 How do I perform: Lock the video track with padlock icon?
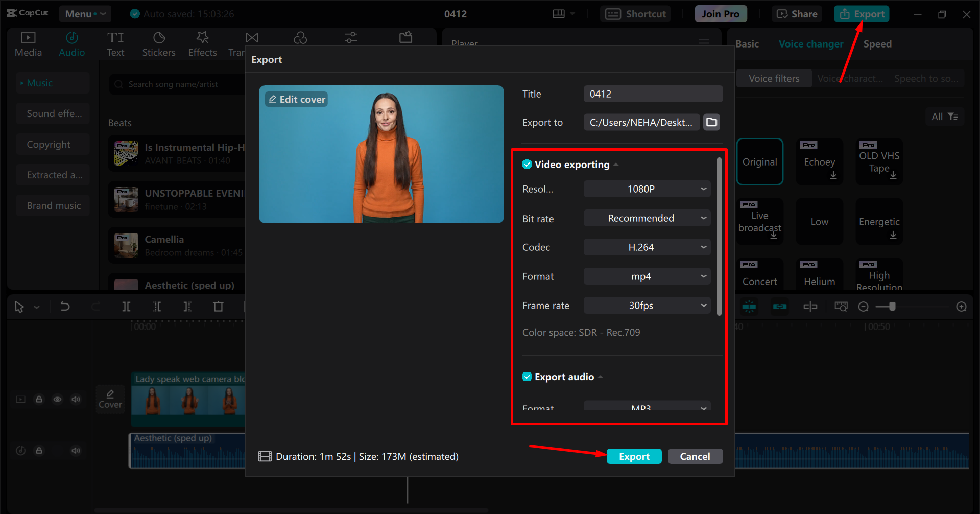(39, 400)
